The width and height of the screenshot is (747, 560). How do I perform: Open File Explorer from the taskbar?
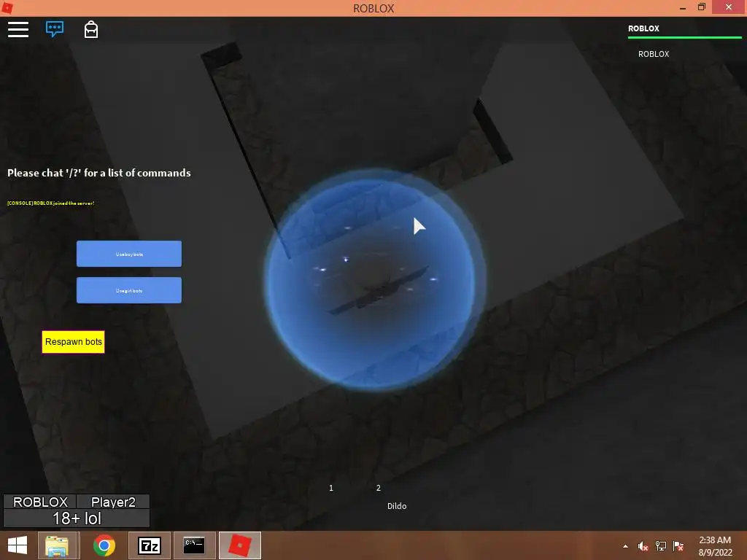click(57, 545)
